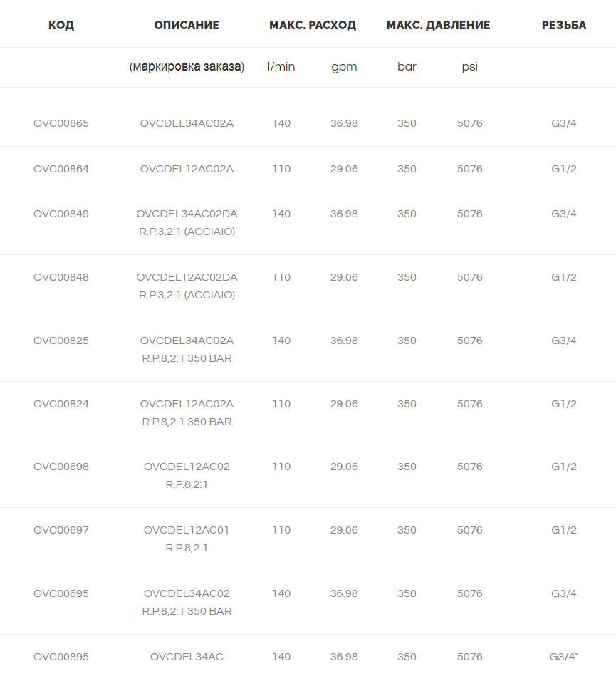
Task: Click description OVCDEL12AC01 R.P.8,2:1
Action: [x=187, y=539]
